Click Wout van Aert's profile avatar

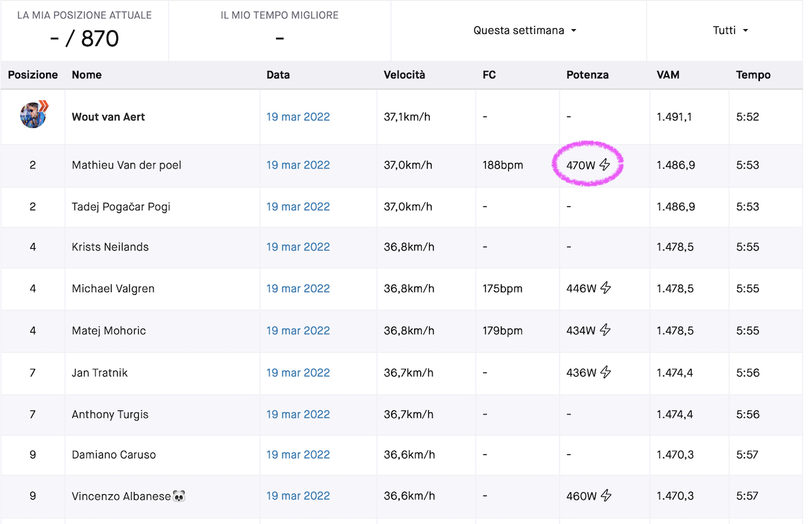(33, 115)
